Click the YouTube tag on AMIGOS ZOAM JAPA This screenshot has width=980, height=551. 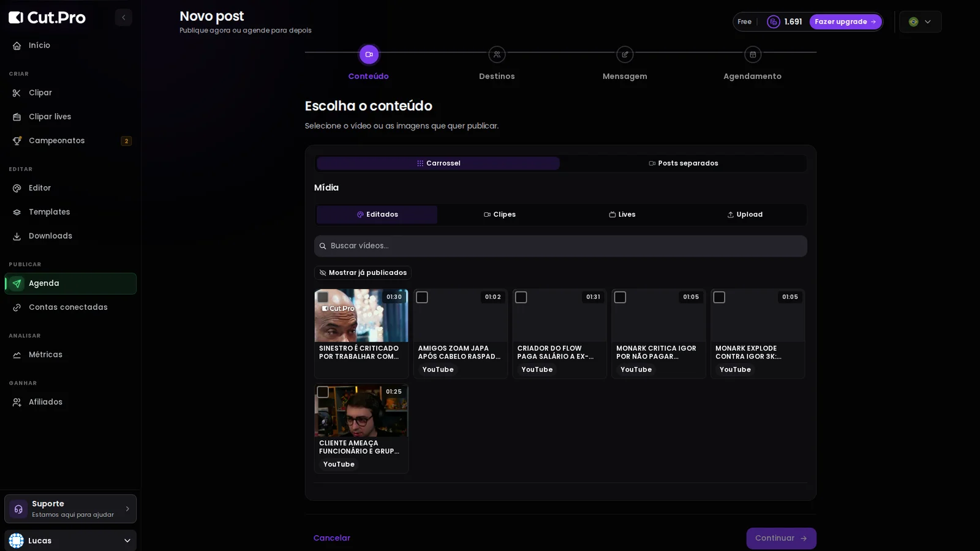pos(438,370)
